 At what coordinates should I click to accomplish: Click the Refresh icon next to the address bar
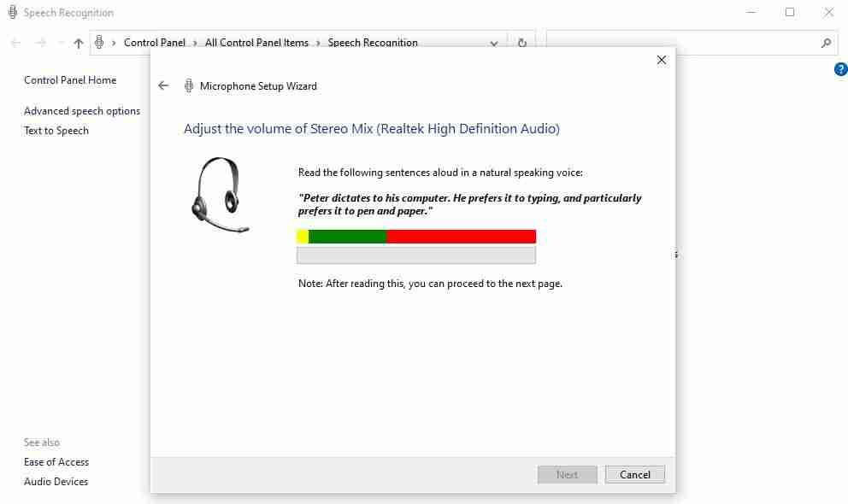521,42
